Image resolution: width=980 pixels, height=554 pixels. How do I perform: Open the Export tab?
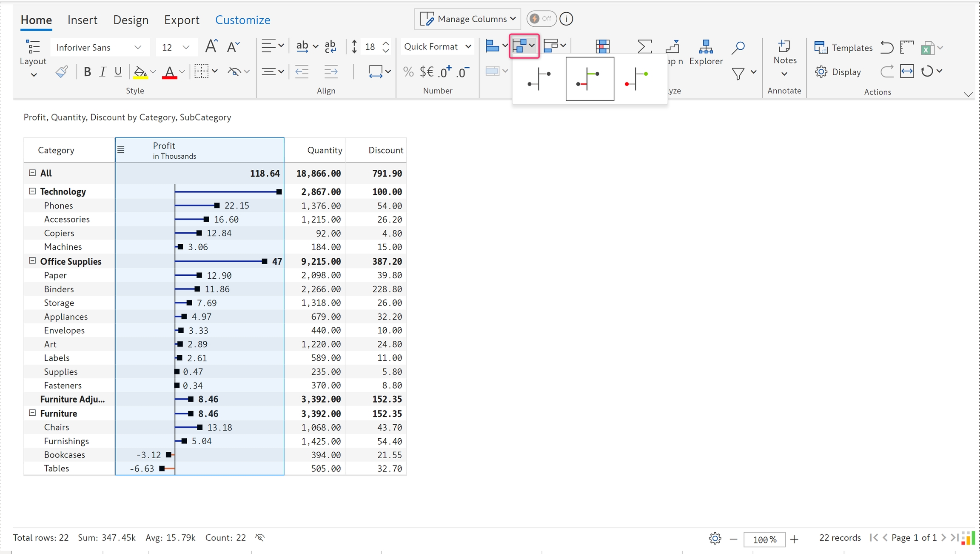coord(182,20)
